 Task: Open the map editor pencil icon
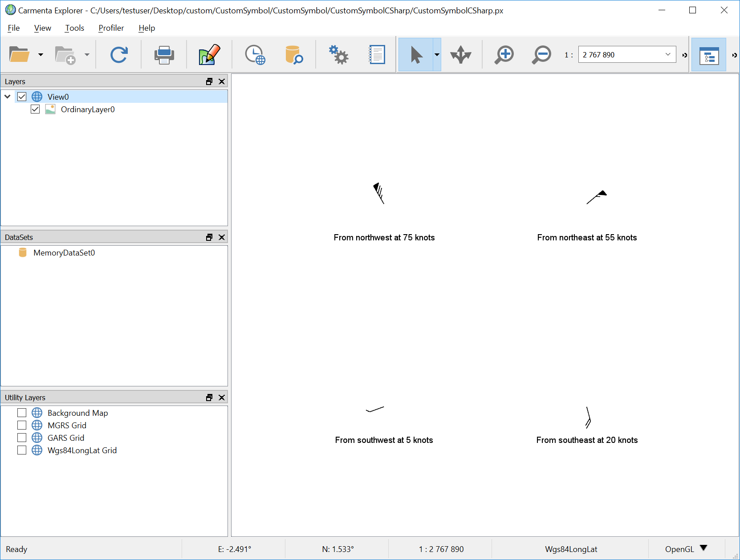point(209,55)
